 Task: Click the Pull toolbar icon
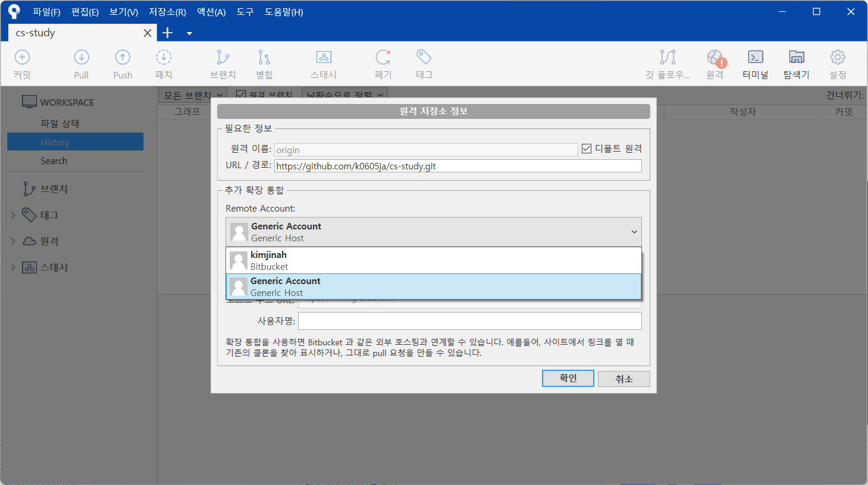(82, 57)
